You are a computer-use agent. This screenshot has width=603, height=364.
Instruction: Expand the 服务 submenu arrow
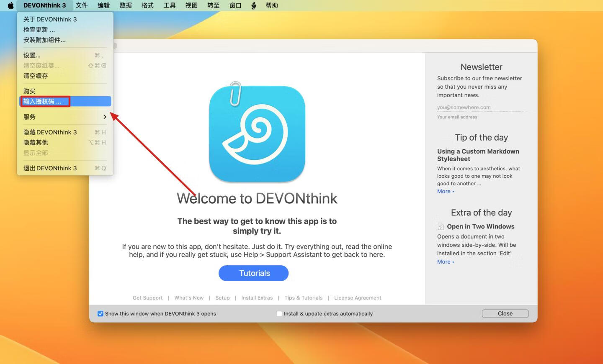pyautogui.click(x=105, y=117)
